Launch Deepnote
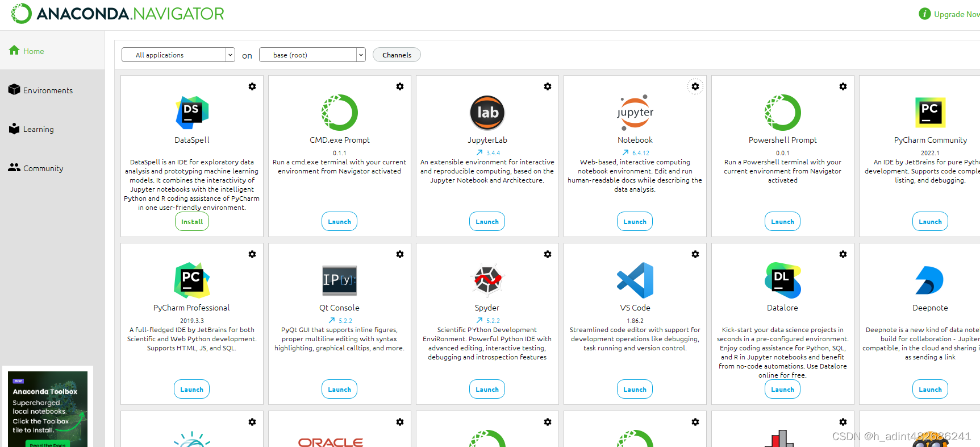Viewport: 980px width, 447px height. pyautogui.click(x=931, y=389)
